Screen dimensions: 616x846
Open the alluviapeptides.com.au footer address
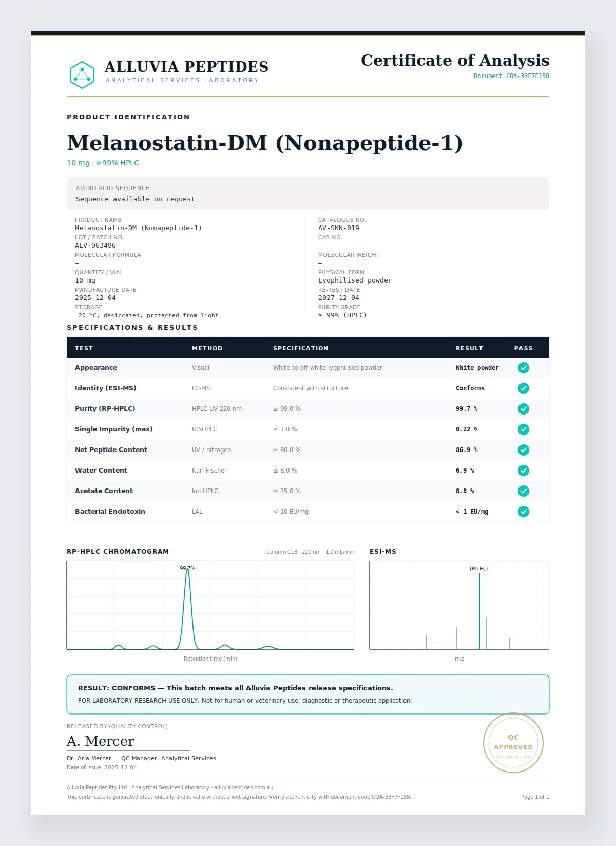point(243,788)
